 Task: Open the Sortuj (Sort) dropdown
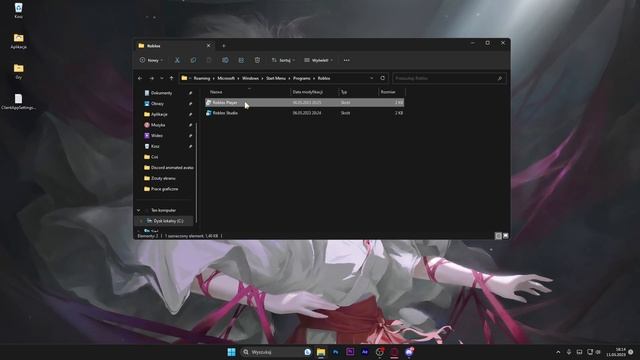point(283,60)
